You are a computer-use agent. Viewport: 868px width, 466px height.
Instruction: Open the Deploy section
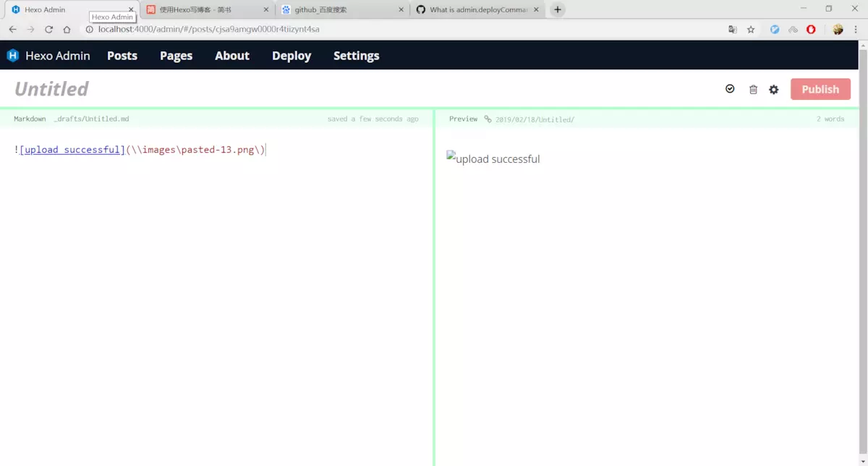(x=292, y=56)
